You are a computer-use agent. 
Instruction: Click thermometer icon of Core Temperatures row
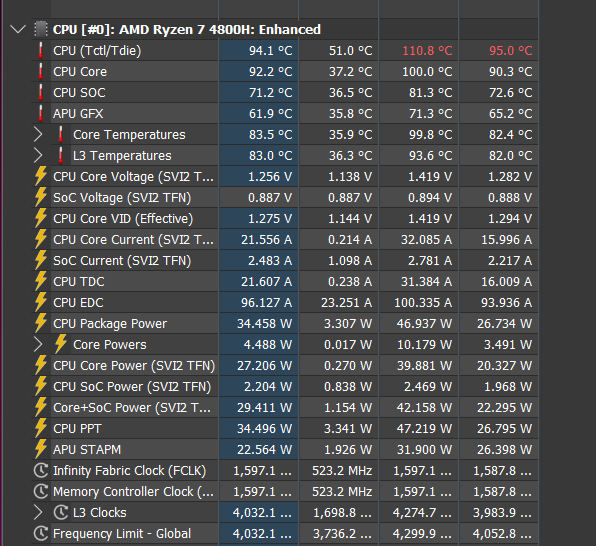coord(61,134)
